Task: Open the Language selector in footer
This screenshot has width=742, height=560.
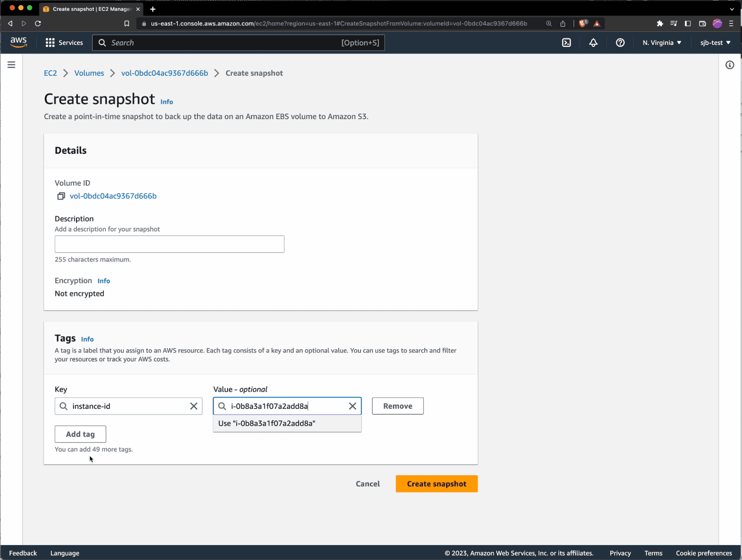Action: click(65, 553)
